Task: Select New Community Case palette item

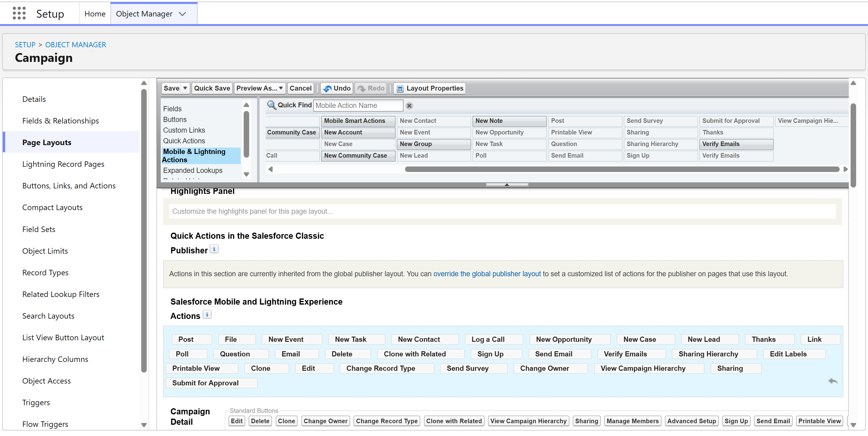Action: [x=358, y=156]
